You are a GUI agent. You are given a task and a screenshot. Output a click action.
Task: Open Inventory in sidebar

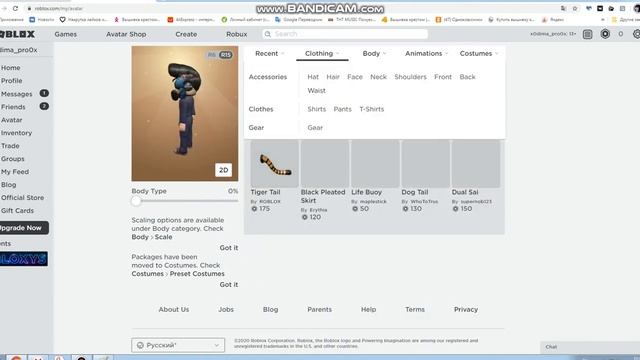click(x=16, y=133)
